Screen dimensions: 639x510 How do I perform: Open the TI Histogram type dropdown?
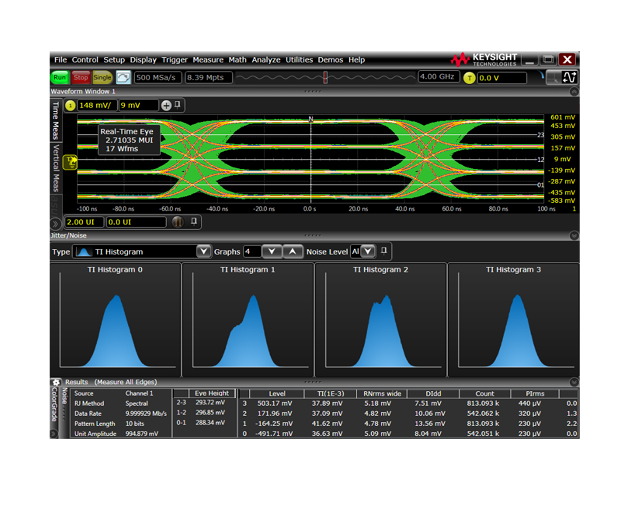[x=203, y=252]
